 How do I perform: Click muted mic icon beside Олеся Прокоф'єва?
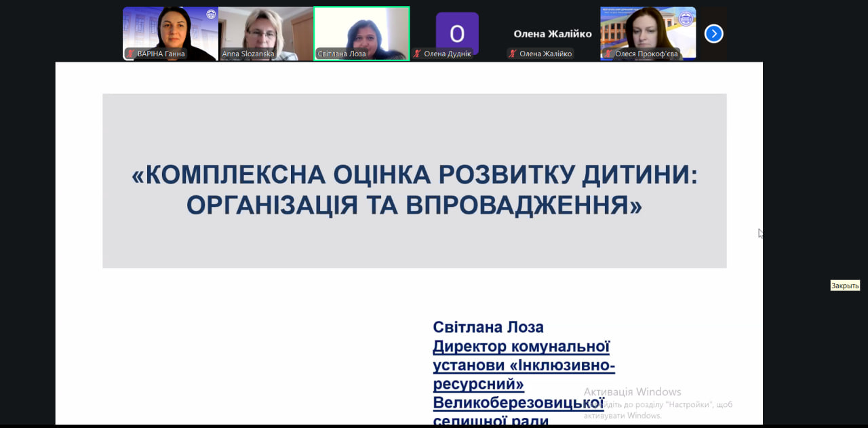(x=608, y=54)
